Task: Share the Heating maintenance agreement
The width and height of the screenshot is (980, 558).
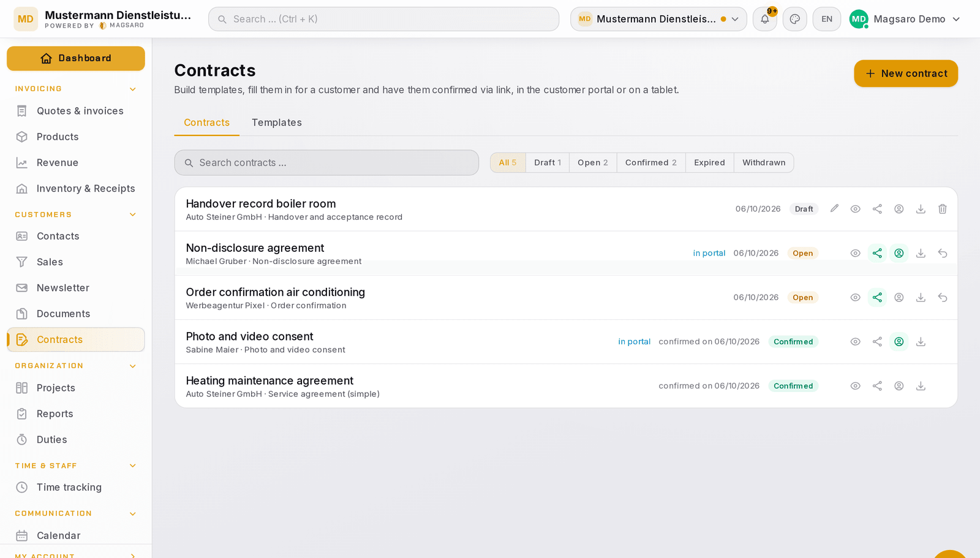Action: coord(877,386)
